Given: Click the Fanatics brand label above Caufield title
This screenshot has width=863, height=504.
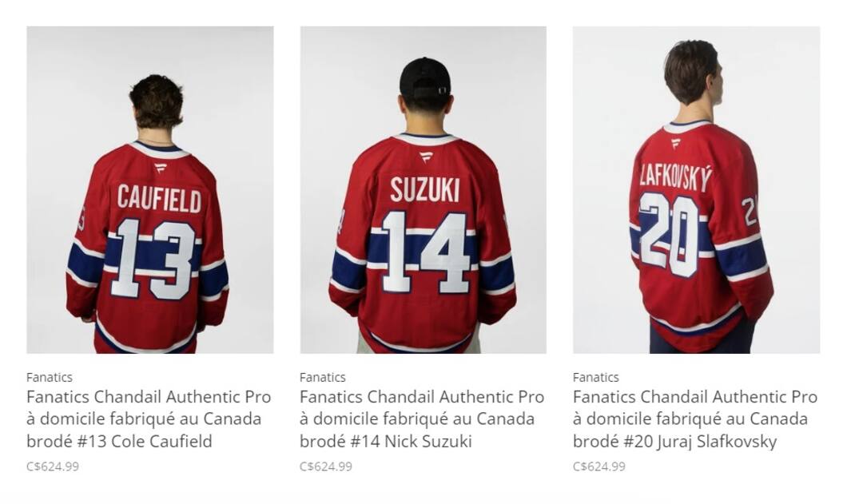Looking at the screenshot, I should tap(50, 377).
